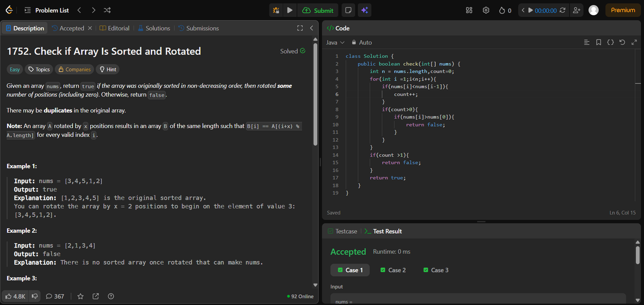The height and width of the screenshot is (305, 644).
Task: Start the stopwatch timer play button
Action: 531,10
